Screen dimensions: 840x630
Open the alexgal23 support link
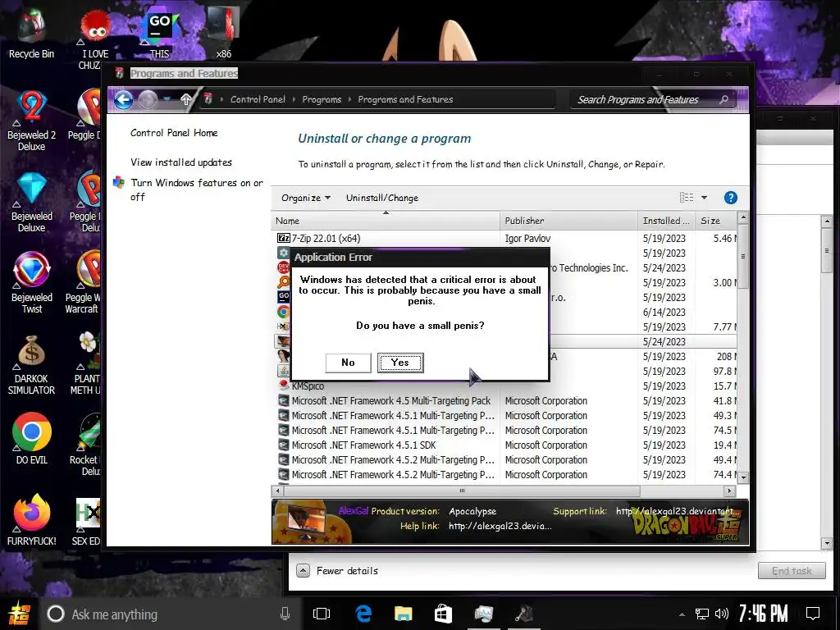click(x=678, y=511)
